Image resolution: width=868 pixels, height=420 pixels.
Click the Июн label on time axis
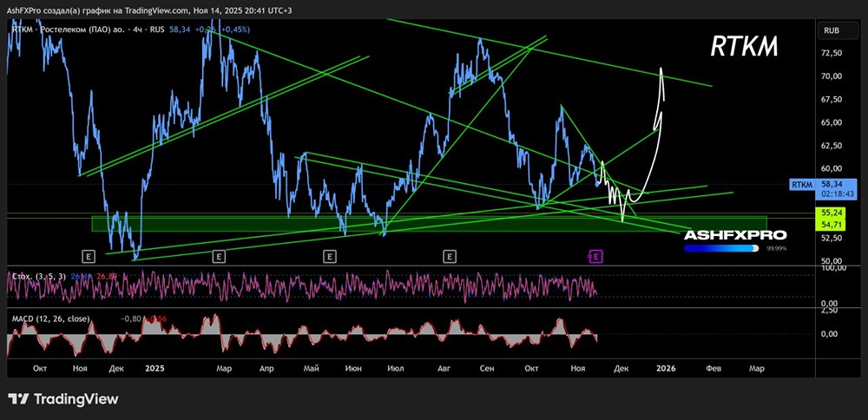[353, 369]
